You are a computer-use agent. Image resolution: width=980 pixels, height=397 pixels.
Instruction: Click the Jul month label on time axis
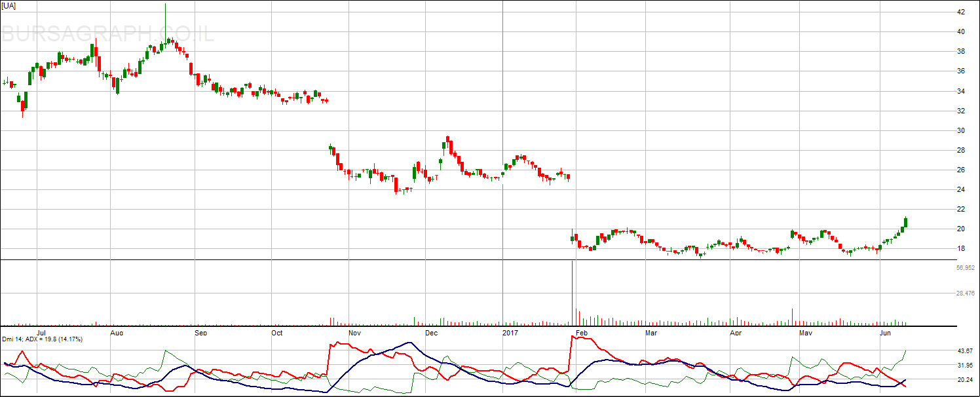click(x=41, y=333)
